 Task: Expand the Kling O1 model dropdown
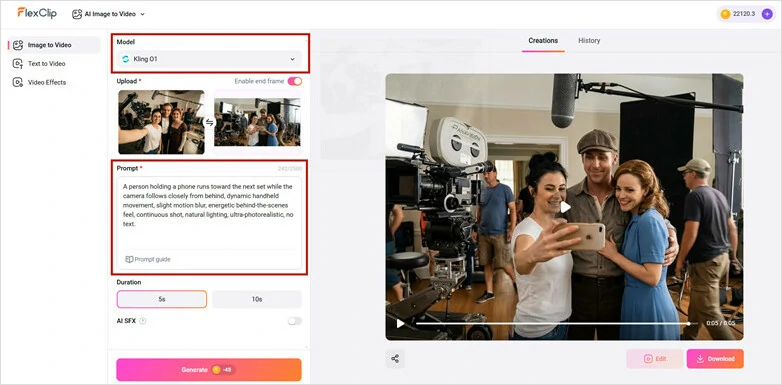point(209,59)
